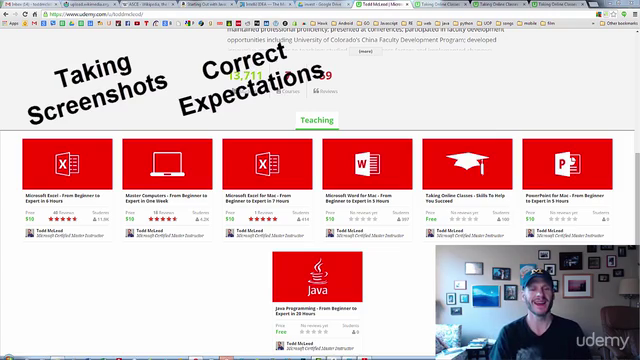Open the python bookmarks folder
The width and height of the screenshot is (640, 360).
pos(463,23)
